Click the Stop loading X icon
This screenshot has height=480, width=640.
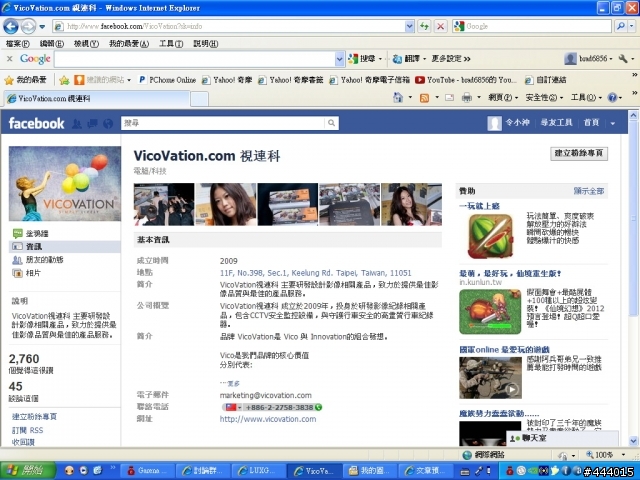pyautogui.click(x=440, y=27)
